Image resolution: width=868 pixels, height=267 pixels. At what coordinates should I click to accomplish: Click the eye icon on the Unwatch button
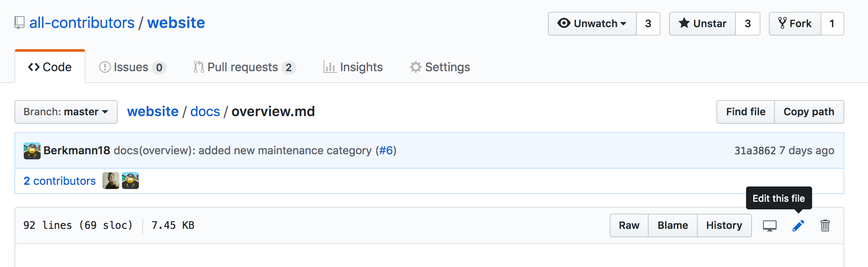[x=564, y=24]
